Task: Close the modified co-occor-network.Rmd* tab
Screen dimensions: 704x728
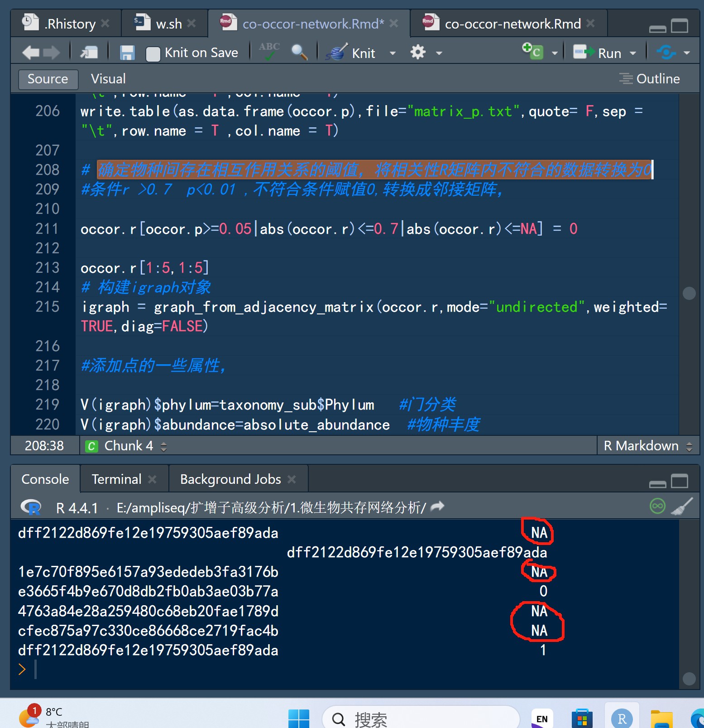Action: (394, 23)
